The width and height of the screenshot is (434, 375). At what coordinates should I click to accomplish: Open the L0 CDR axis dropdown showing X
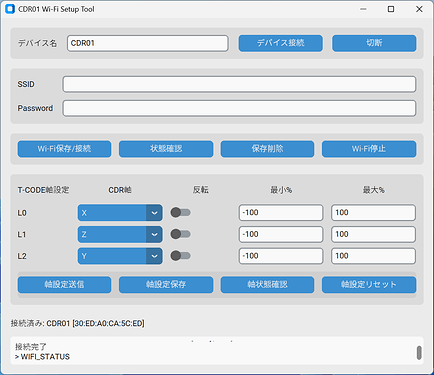click(x=120, y=213)
